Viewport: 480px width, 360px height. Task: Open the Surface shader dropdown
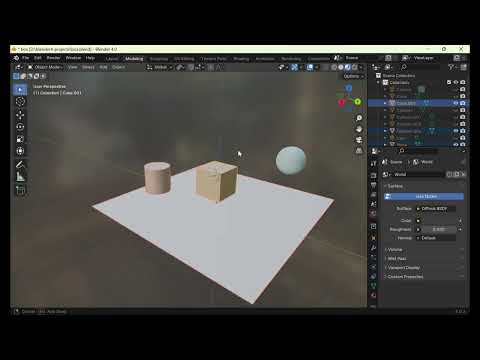pos(435,209)
